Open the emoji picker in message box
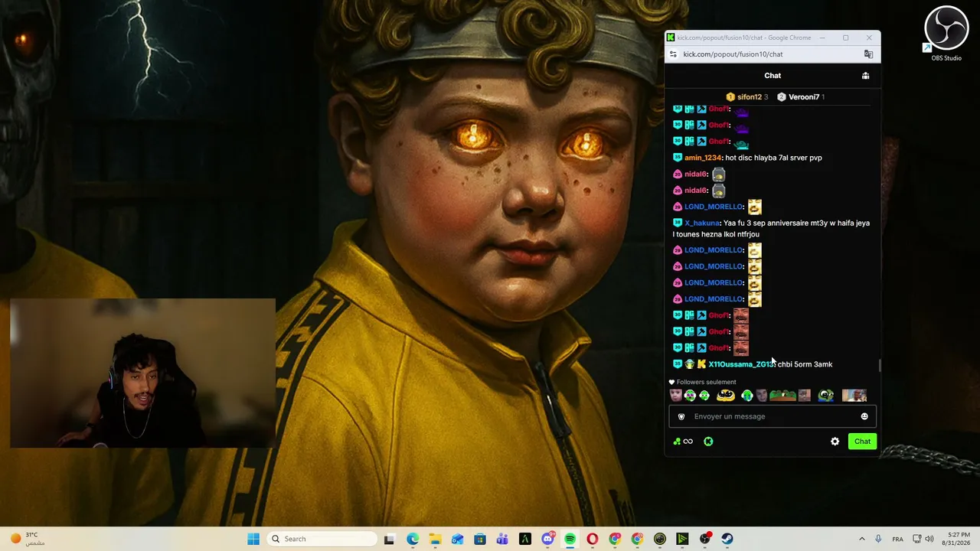The width and height of the screenshot is (980, 551). [864, 416]
